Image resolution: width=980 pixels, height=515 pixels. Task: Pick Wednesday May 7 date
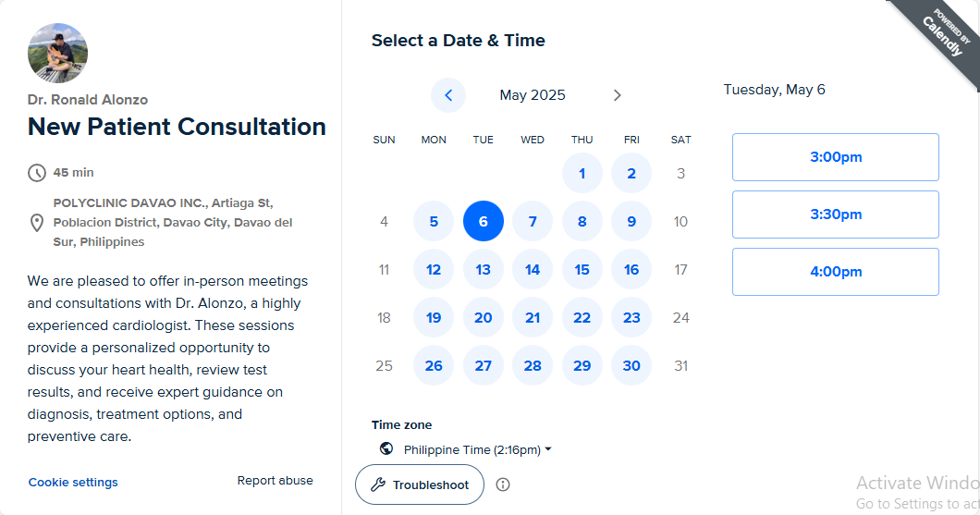tap(533, 222)
